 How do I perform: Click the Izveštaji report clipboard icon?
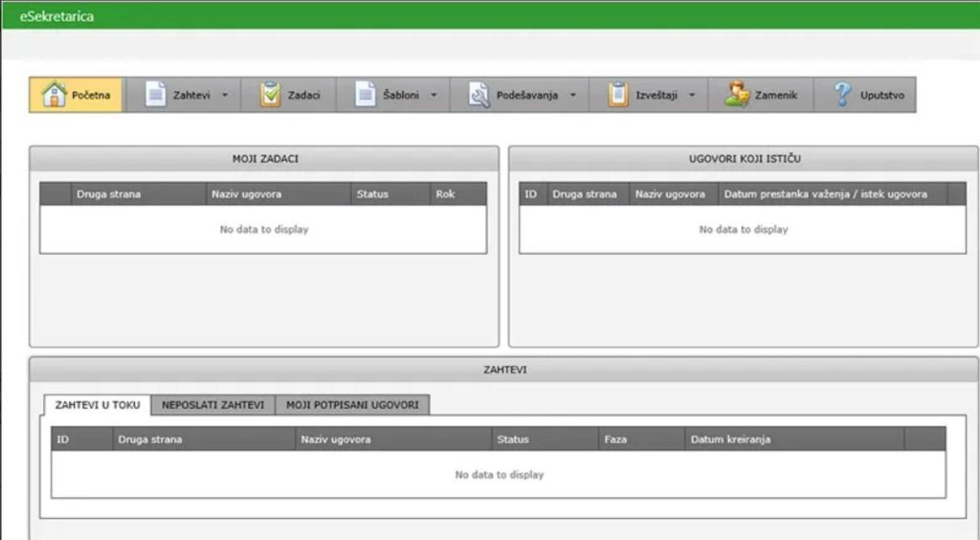(x=618, y=95)
